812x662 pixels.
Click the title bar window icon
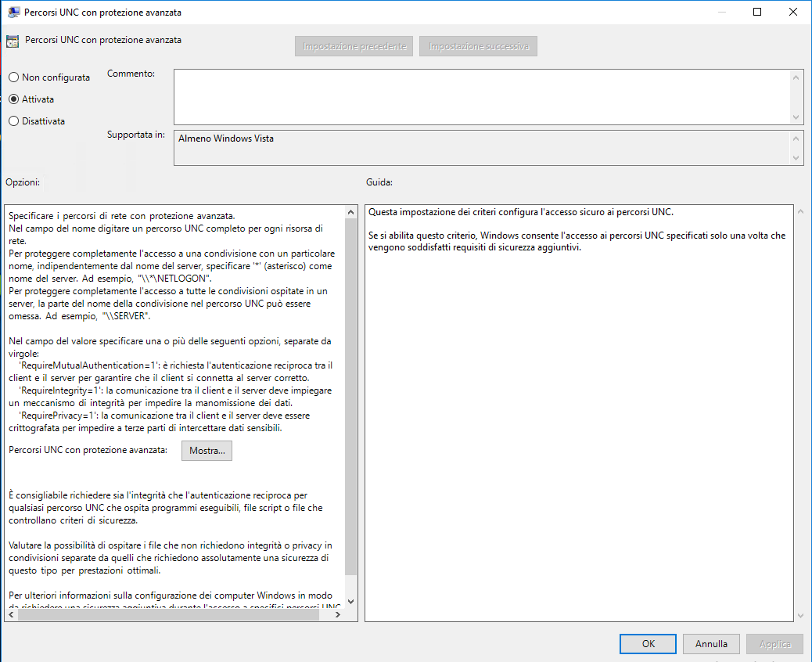[x=13, y=12]
